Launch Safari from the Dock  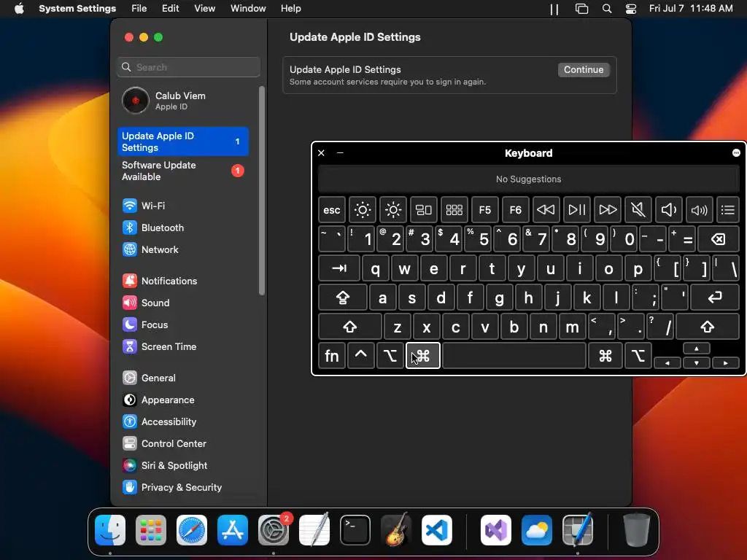pos(192,530)
